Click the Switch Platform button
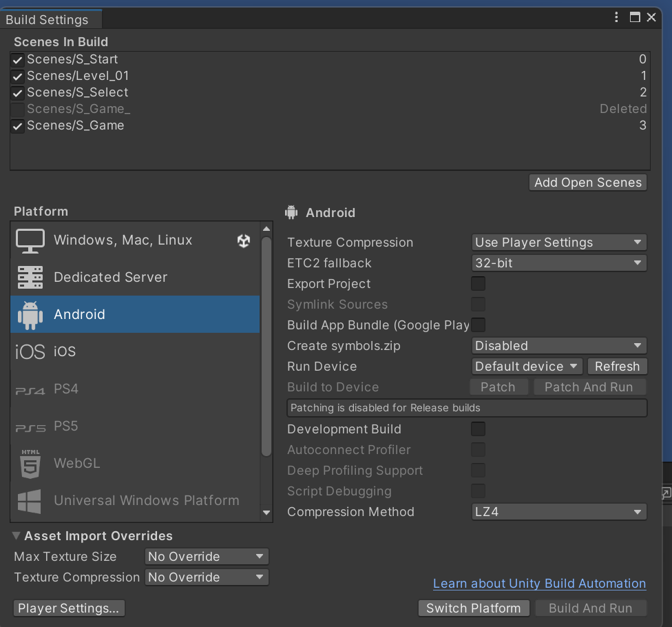 (474, 608)
